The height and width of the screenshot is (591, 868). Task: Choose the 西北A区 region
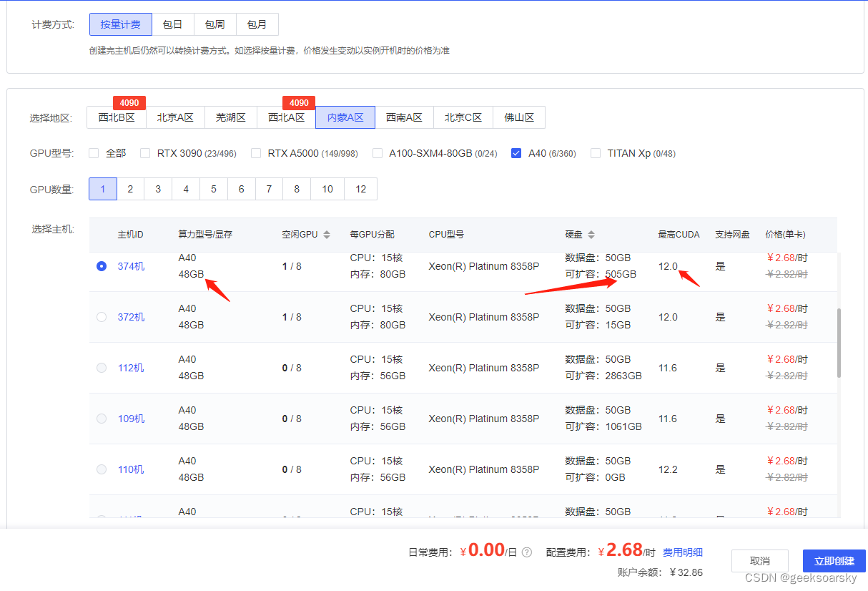(x=286, y=117)
